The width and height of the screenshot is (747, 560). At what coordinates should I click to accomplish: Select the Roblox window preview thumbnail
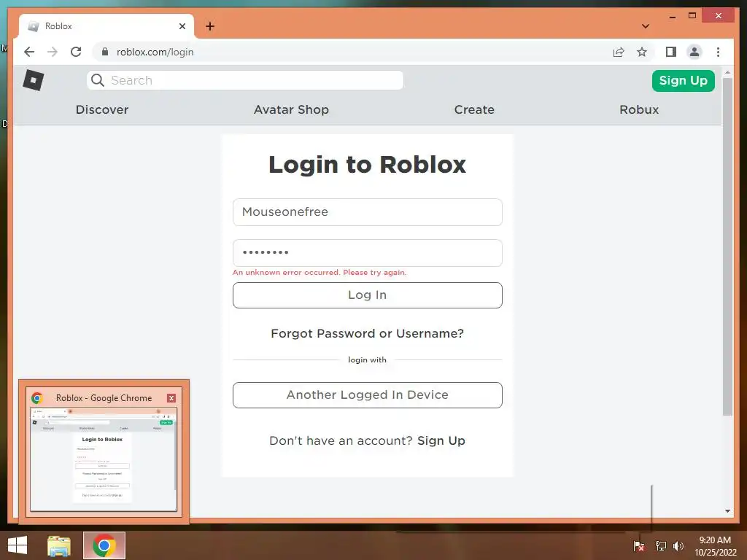pyautogui.click(x=104, y=459)
